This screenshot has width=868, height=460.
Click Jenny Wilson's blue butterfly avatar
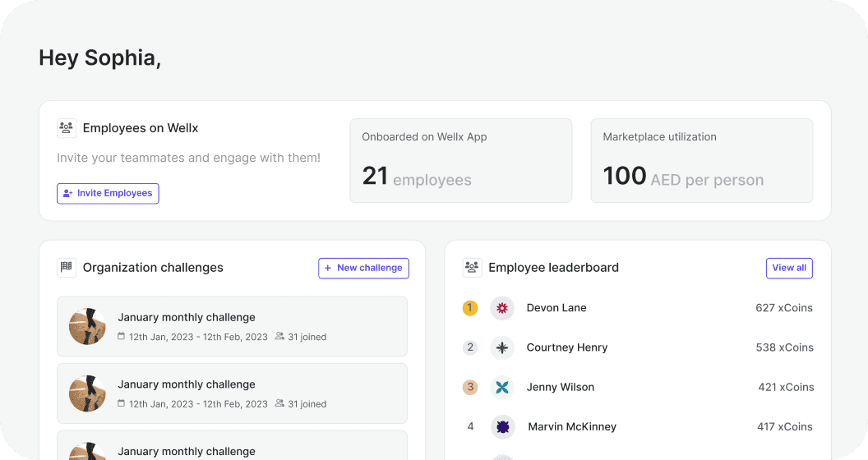pyautogui.click(x=502, y=388)
